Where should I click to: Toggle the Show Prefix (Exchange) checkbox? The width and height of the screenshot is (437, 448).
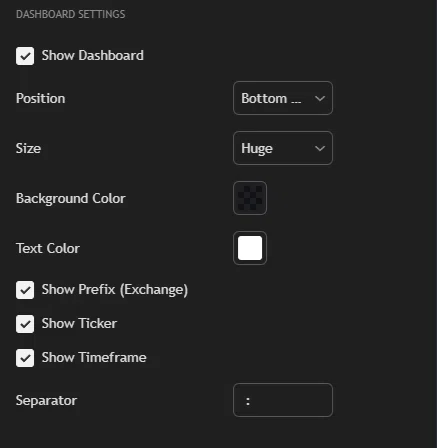coord(25,290)
